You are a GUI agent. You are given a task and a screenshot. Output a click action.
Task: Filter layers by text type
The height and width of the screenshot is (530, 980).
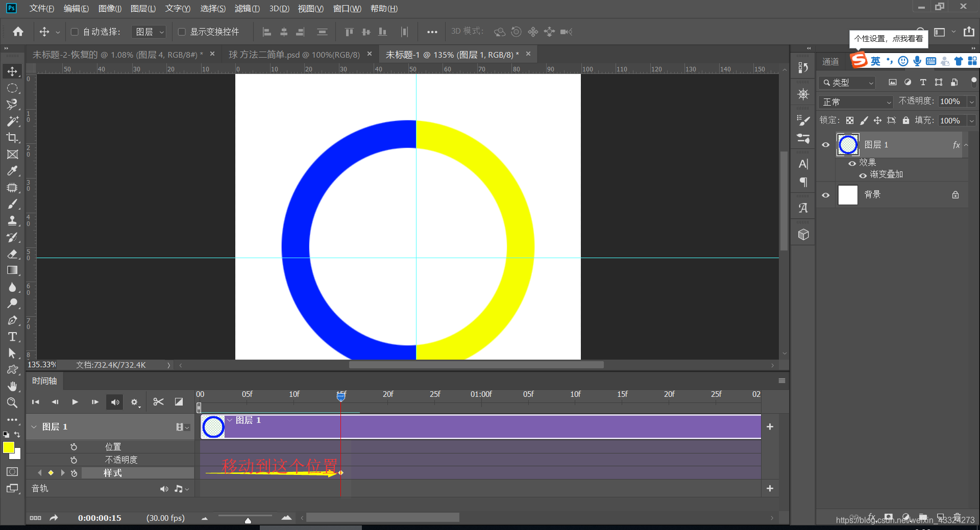point(923,82)
